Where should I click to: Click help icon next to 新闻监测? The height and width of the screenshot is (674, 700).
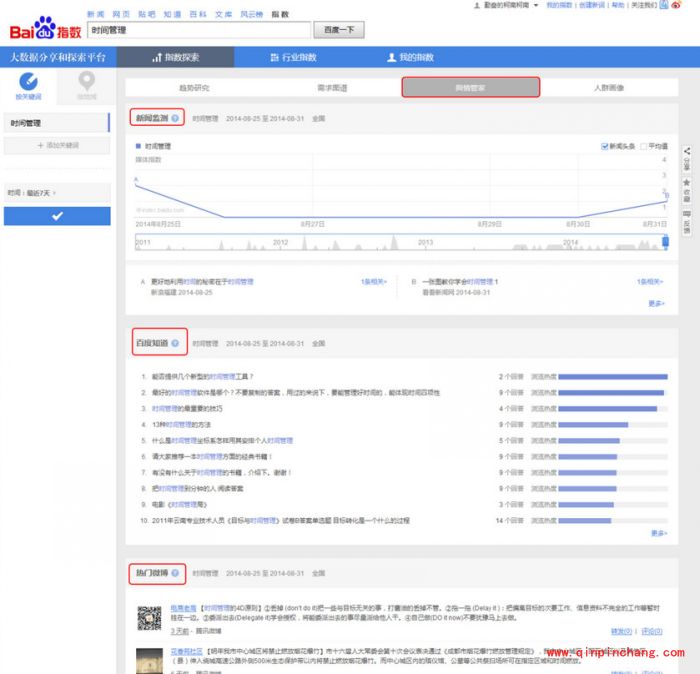pyautogui.click(x=176, y=118)
